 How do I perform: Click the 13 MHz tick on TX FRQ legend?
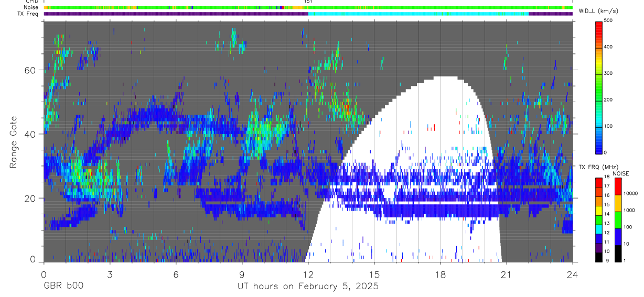pyautogui.click(x=606, y=224)
